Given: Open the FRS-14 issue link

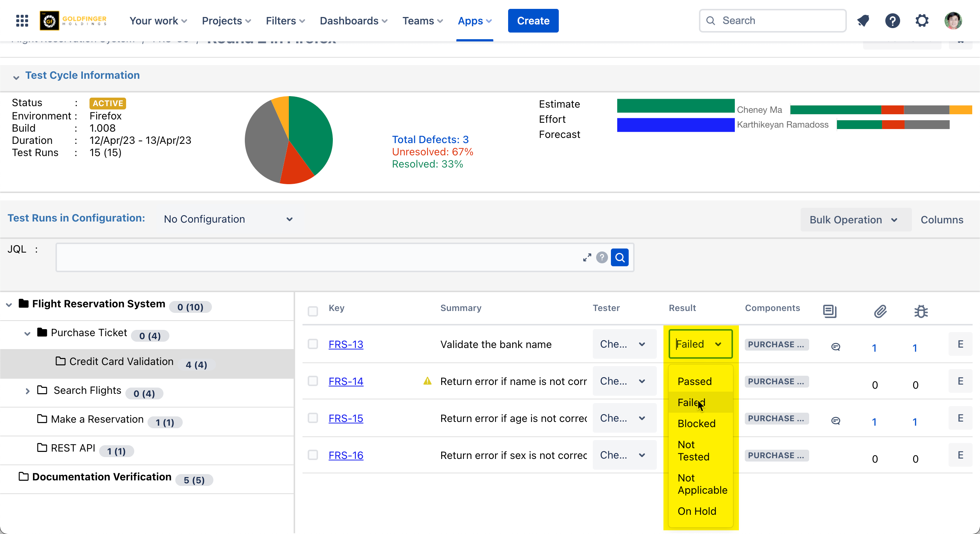Looking at the screenshot, I should coord(345,381).
